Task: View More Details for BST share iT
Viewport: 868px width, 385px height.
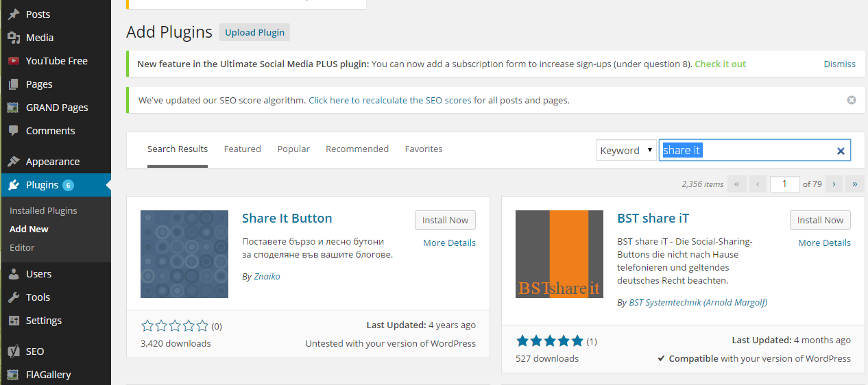Action: (x=824, y=243)
